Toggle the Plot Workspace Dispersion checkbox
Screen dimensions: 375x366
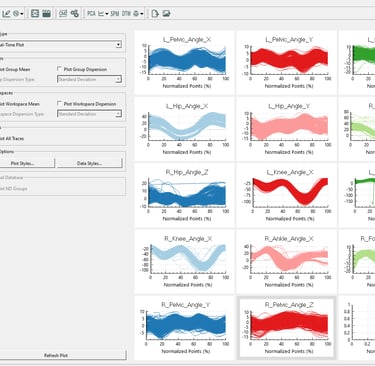tap(60, 104)
